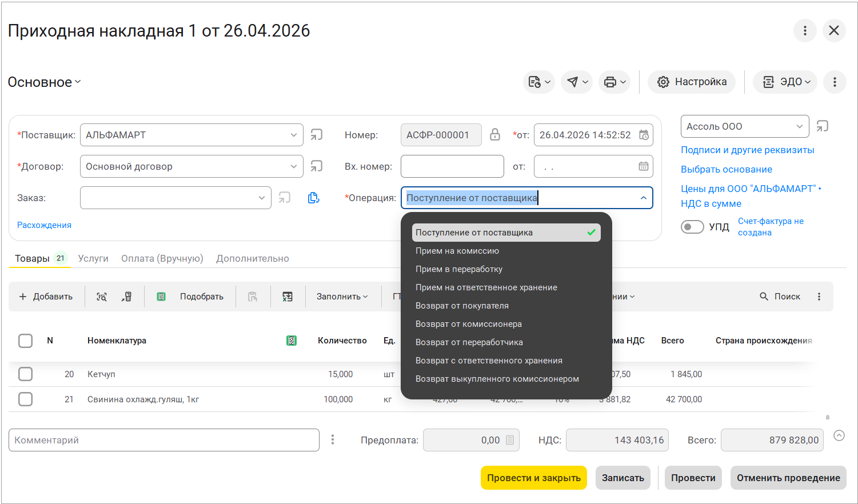Click into the Комментарий input field
858x504 pixels.
[x=163, y=440]
